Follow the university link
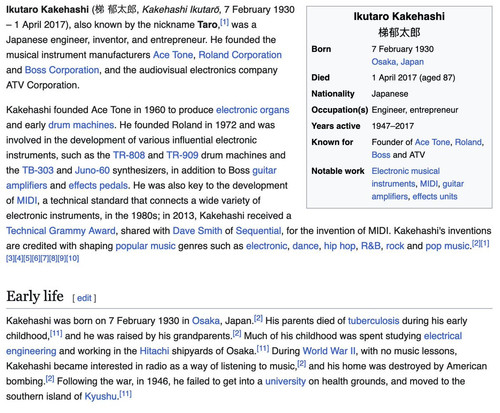 [285, 381]
